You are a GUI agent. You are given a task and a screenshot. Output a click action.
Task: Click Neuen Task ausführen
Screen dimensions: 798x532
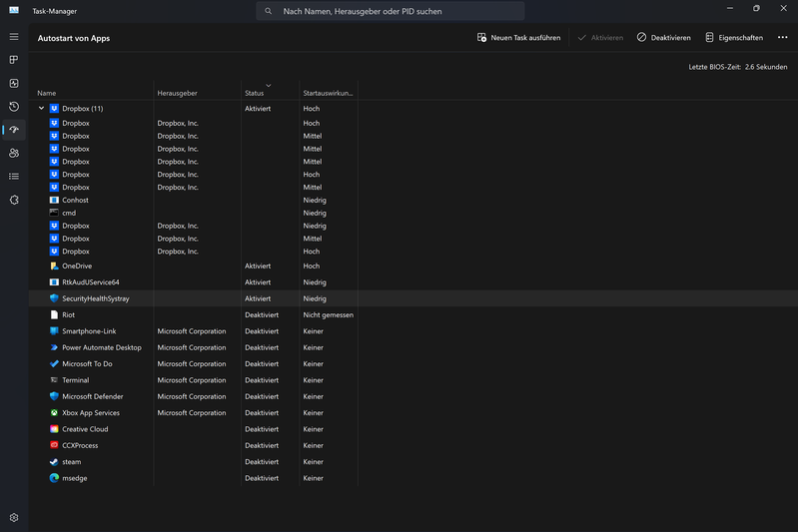click(518, 38)
